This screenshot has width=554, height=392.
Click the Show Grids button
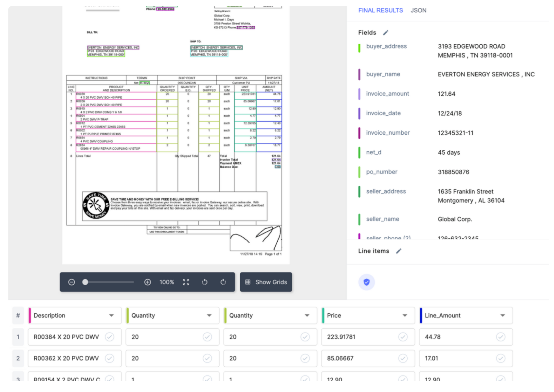[x=266, y=282]
